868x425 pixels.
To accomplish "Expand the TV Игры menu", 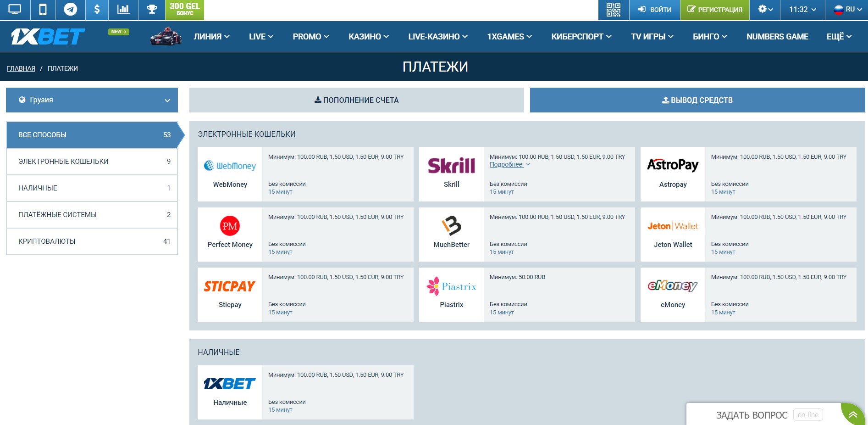I will click(x=652, y=37).
